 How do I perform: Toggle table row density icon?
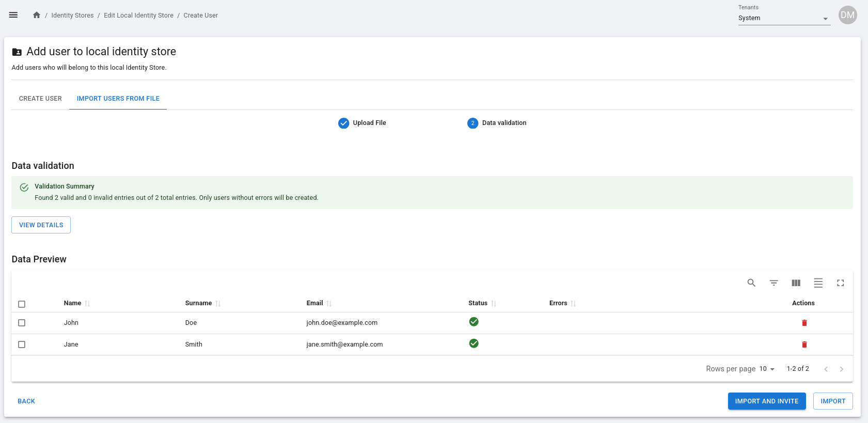[x=818, y=283]
